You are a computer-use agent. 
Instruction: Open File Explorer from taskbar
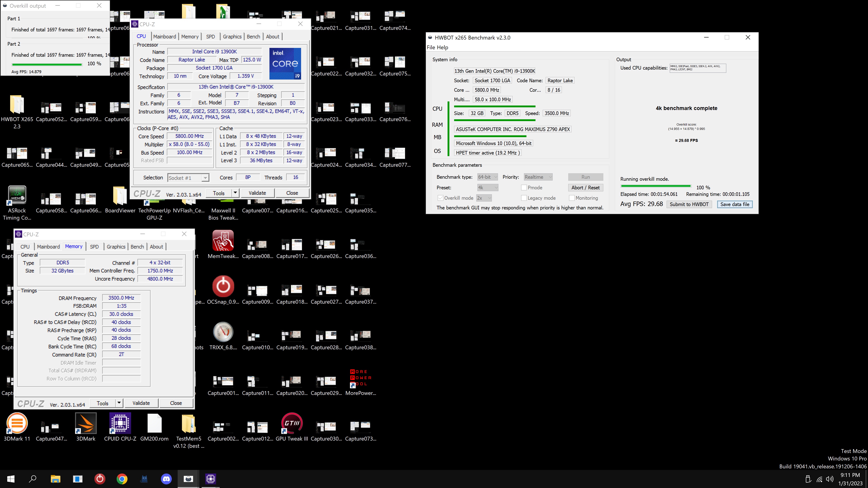[55, 479]
